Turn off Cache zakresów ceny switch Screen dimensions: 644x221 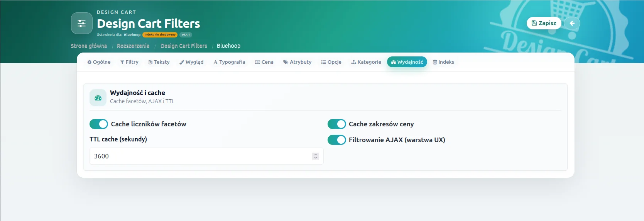(337, 124)
